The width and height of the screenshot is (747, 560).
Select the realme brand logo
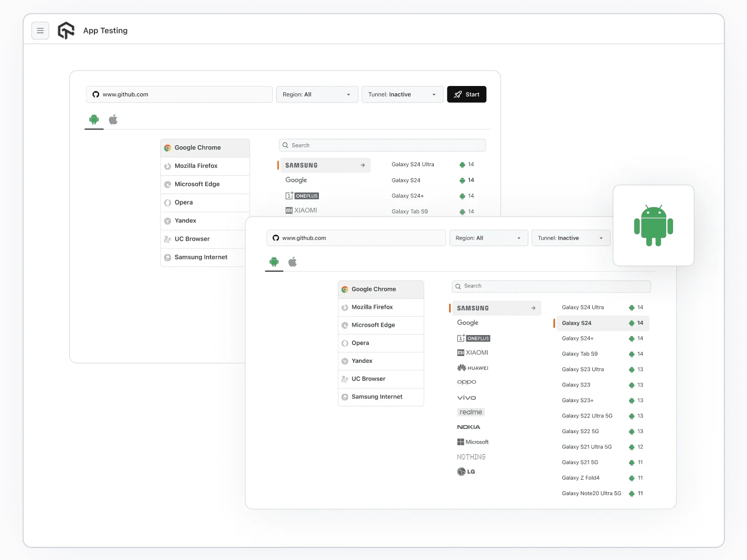(x=471, y=412)
